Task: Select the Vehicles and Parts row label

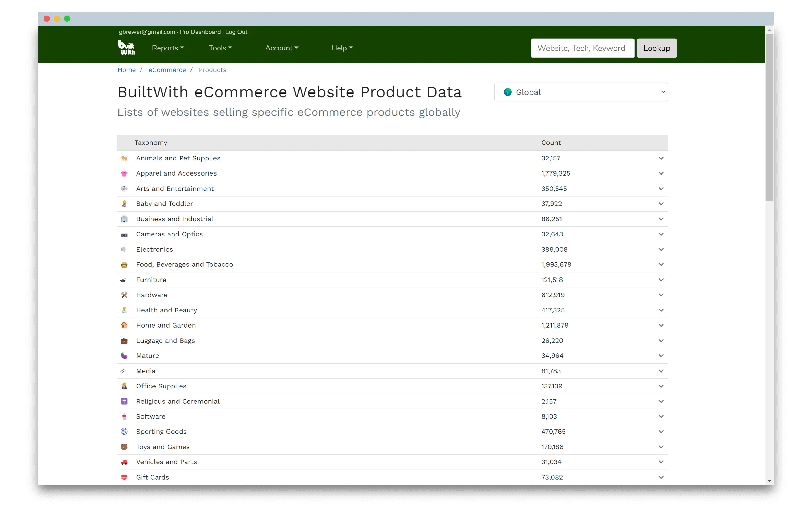Action: (x=166, y=462)
